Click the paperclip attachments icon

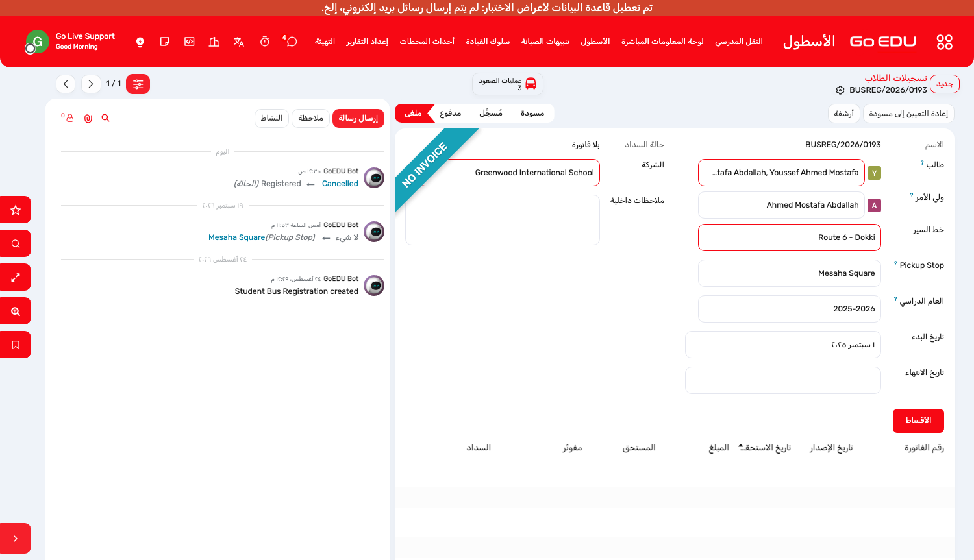coord(88,118)
